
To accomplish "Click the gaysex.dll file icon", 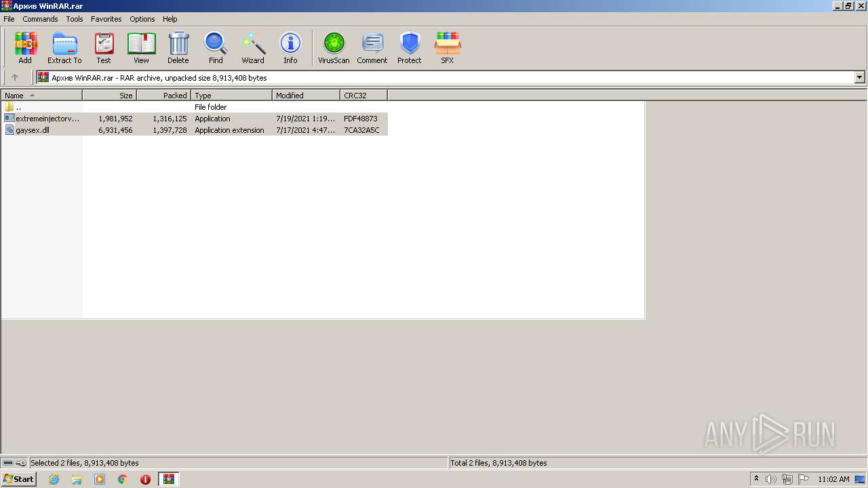I will tap(9, 130).
